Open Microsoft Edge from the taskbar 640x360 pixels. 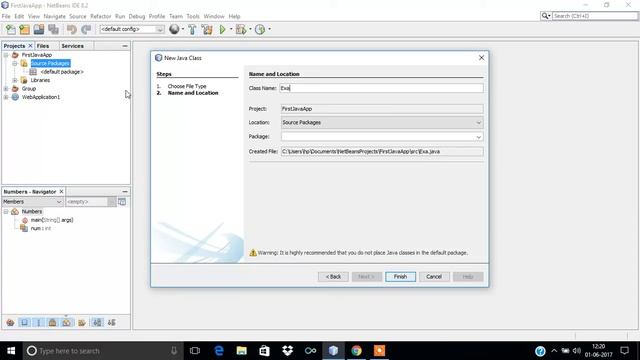219,351
